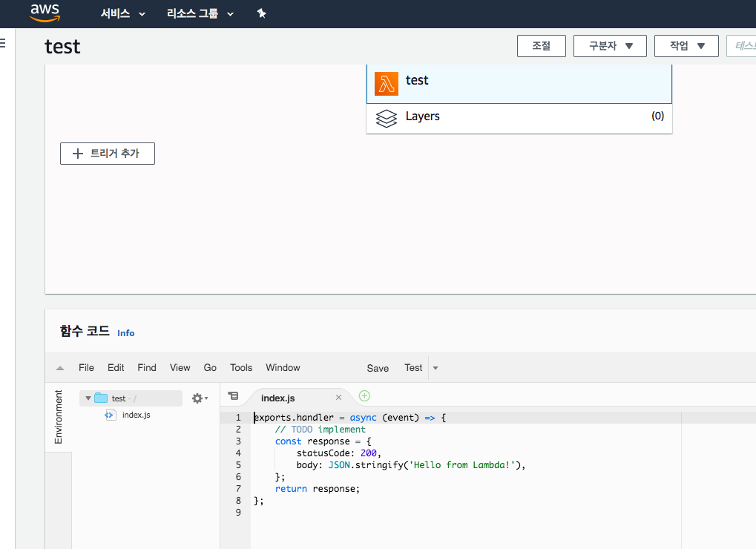The image size is (756, 549).
Task: Select the test function card
Action: pos(519,84)
